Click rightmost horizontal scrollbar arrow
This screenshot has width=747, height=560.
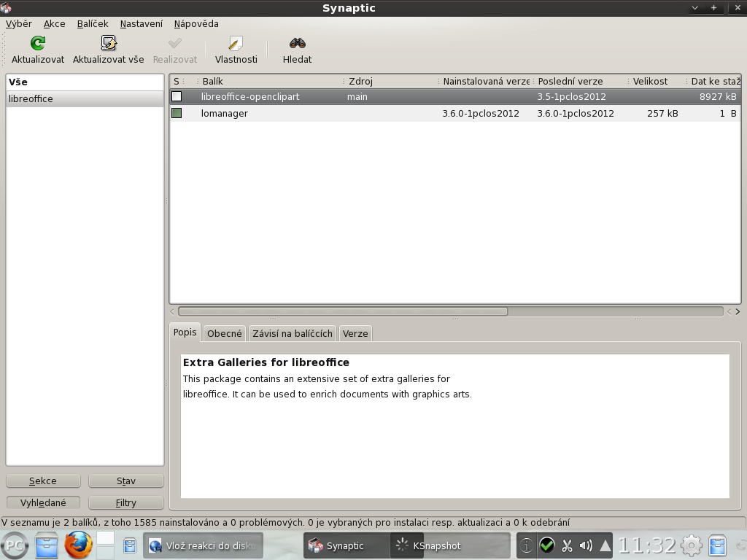(x=738, y=311)
